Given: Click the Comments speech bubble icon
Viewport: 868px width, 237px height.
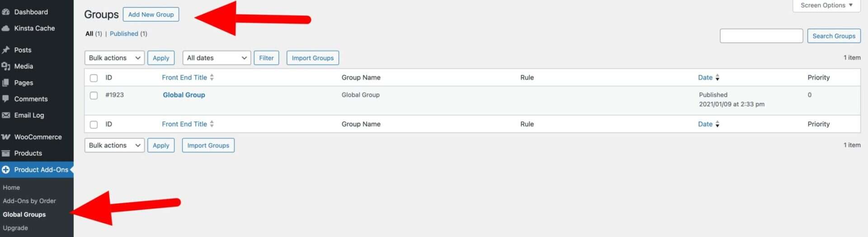Looking at the screenshot, I should (6, 99).
